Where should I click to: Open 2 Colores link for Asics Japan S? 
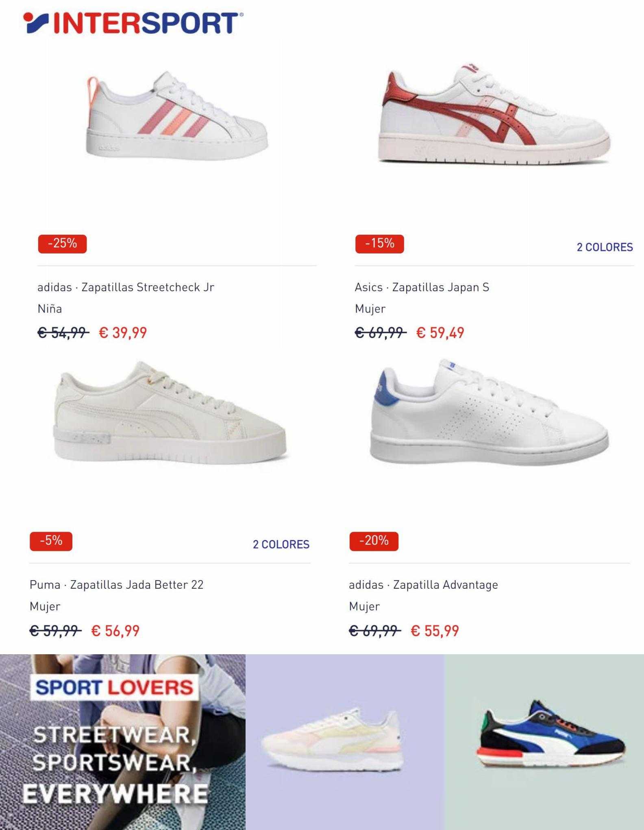coord(605,247)
